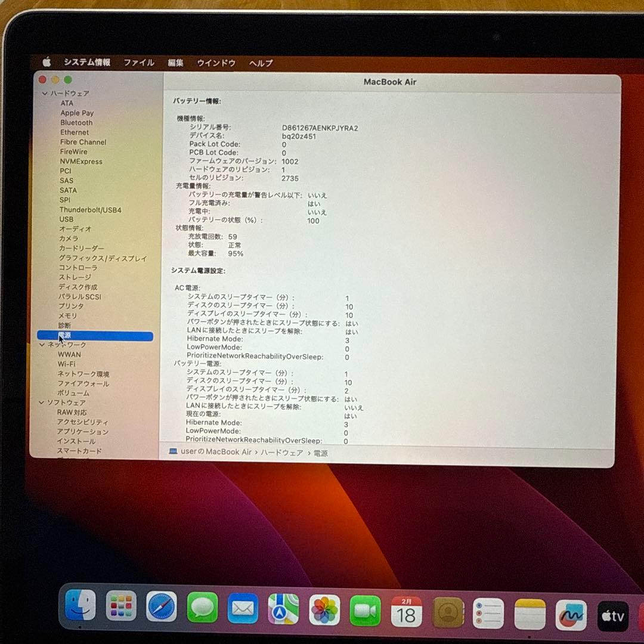The width and height of the screenshot is (644, 644).
Task: Open the ウインドウ menu
Action: coord(216,63)
